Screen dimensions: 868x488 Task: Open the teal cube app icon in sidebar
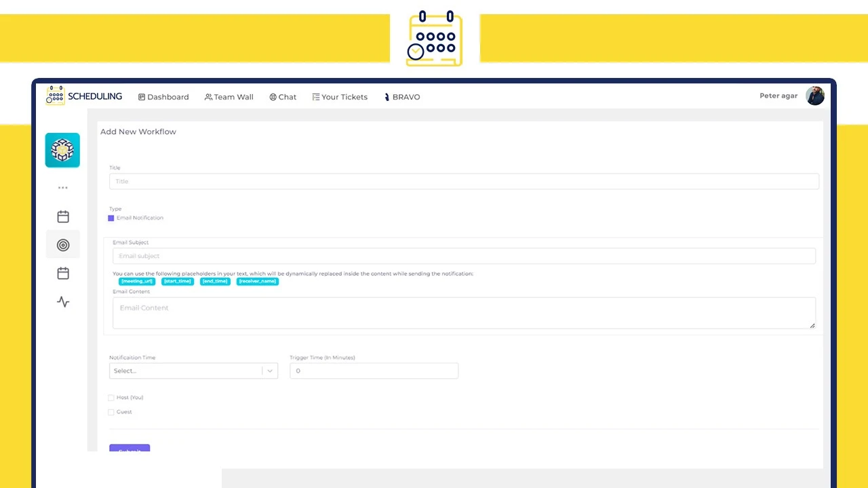(62, 150)
